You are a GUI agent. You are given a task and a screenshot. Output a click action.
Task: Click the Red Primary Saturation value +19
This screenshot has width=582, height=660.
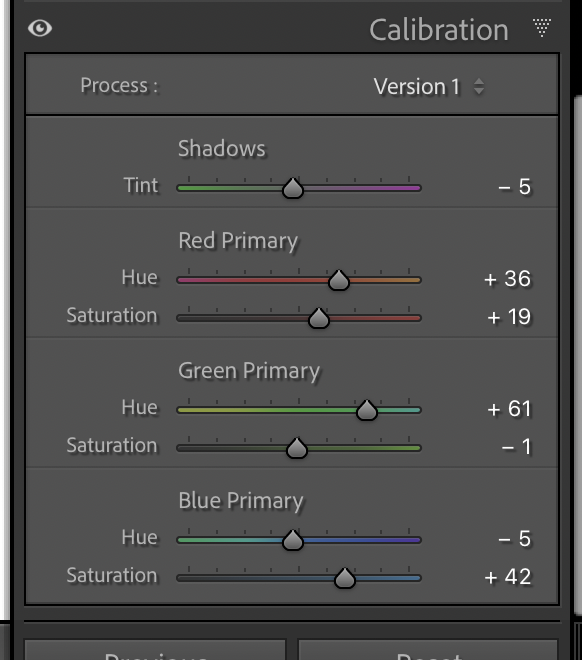(x=509, y=317)
